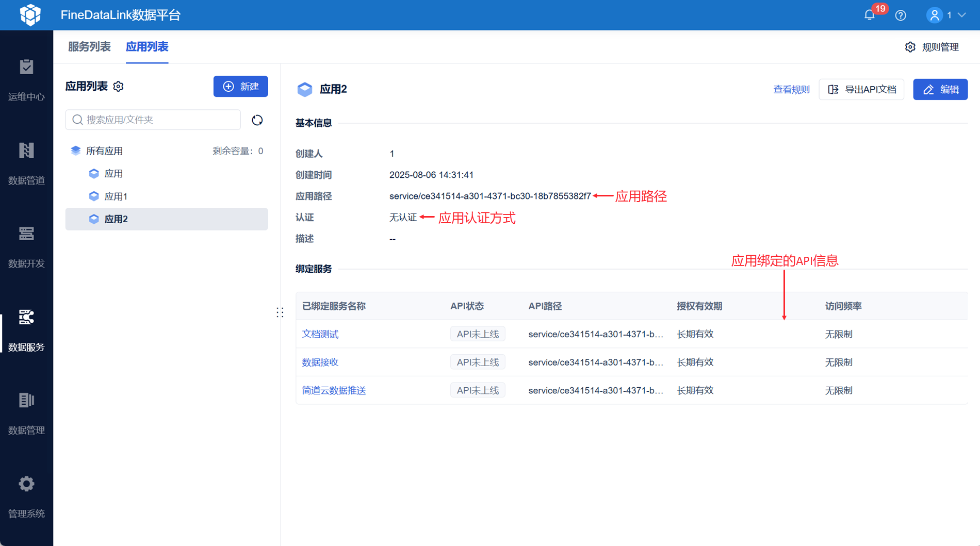Click API路径 cell in 文档测试 row
This screenshot has height=546, width=980.
coord(596,334)
